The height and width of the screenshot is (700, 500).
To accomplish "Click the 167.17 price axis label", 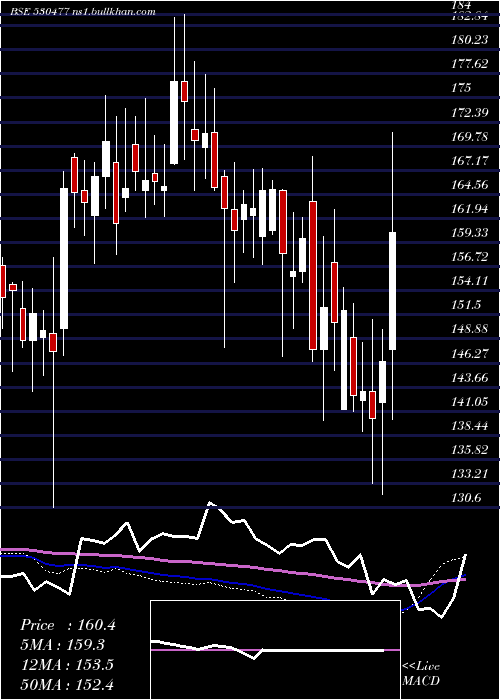I will point(469,161).
